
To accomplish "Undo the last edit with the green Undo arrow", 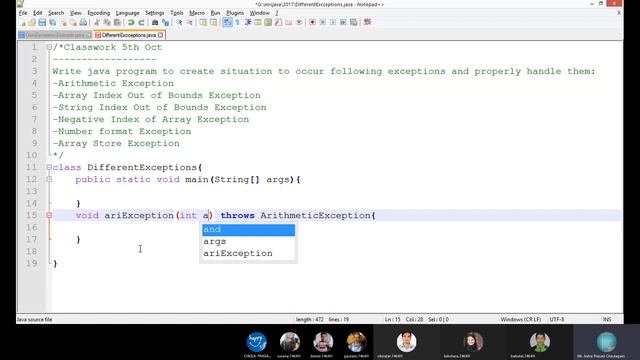I will tap(131, 22).
